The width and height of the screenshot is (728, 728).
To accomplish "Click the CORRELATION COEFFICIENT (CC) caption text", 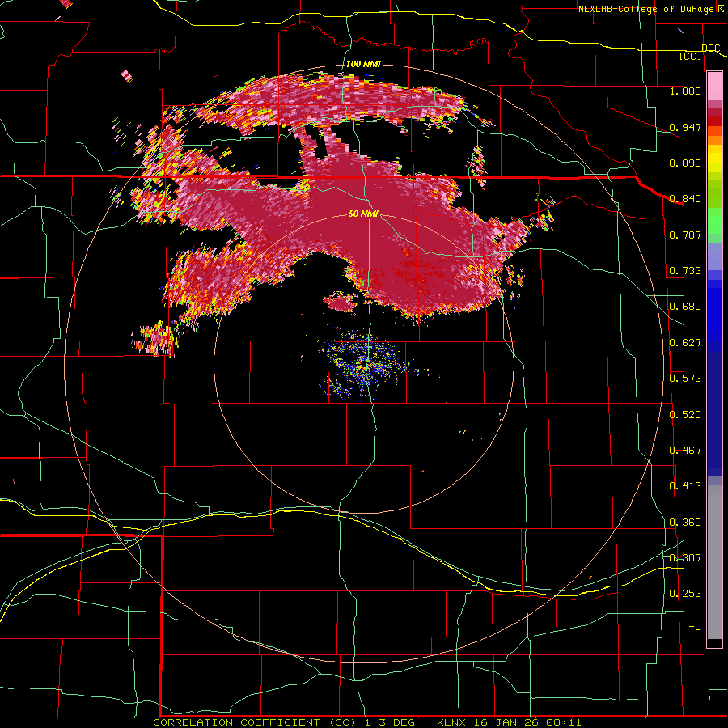I will 255,722.
